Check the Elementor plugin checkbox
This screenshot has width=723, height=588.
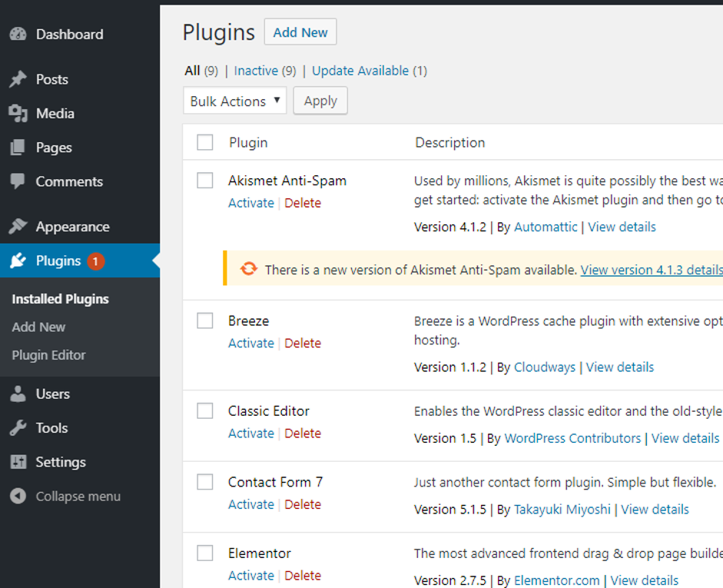click(x=204, y=553)
